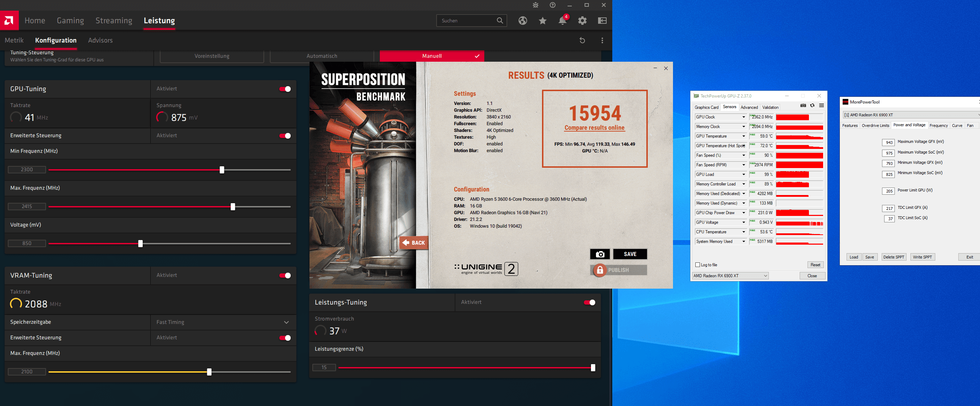Click GPU-Z refresh icon
The image size is (980, 406).
click(x=812, y=106)
